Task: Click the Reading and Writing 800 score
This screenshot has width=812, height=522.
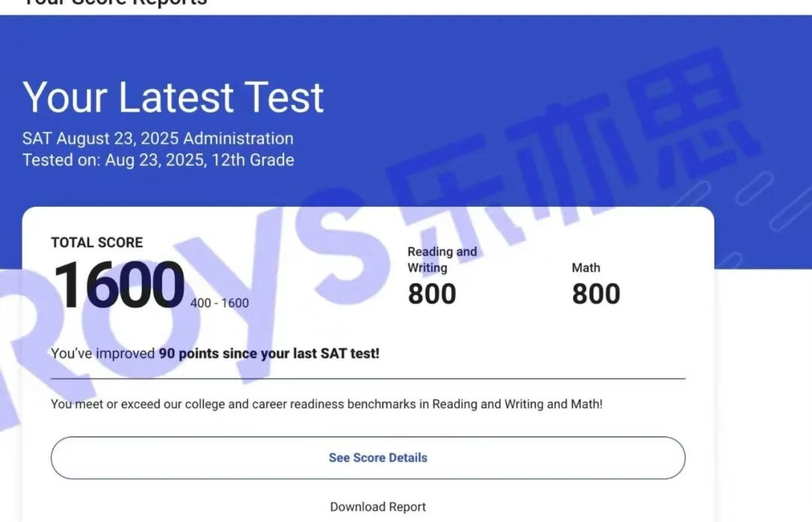Action: point(432,294)
